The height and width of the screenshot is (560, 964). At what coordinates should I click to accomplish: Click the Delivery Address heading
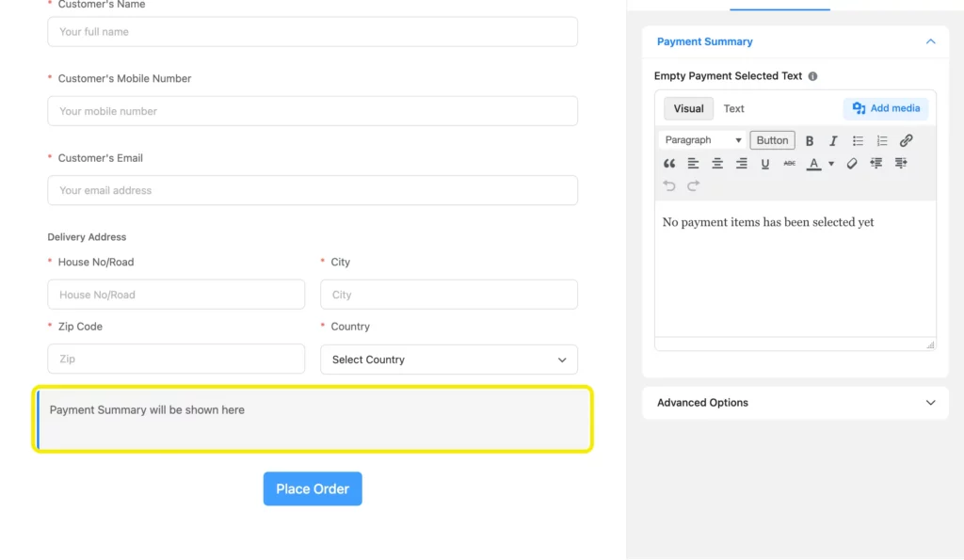pyautogui.click(x=87, y=237)
